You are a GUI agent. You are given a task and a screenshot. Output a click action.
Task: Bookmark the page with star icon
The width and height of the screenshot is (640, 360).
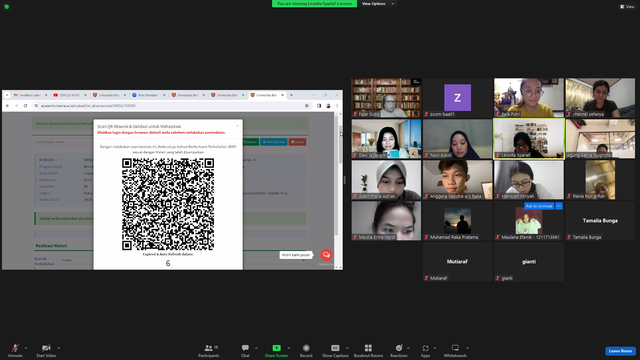pos(307,106)
